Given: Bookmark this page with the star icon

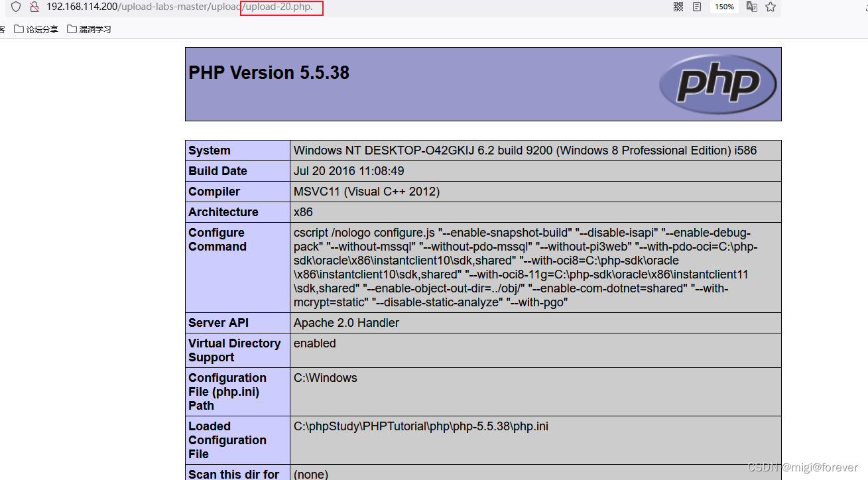Looking at the screenshot, I should [771, 7].
